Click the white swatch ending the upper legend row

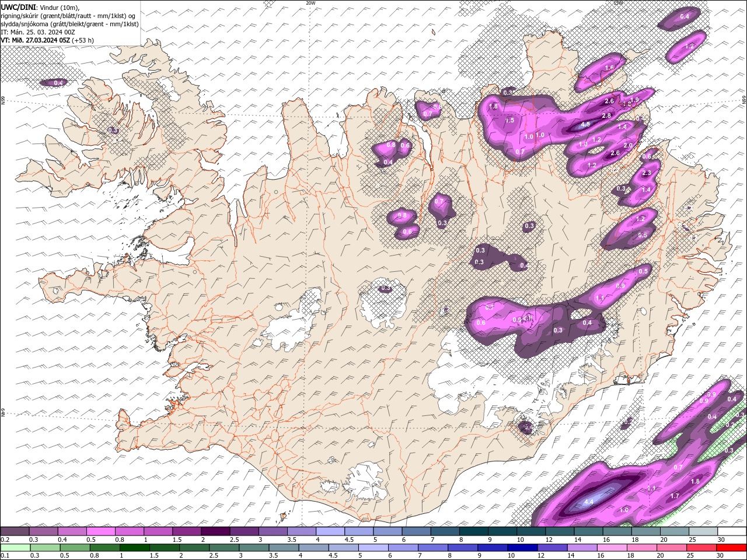click(x=732, y=531)
